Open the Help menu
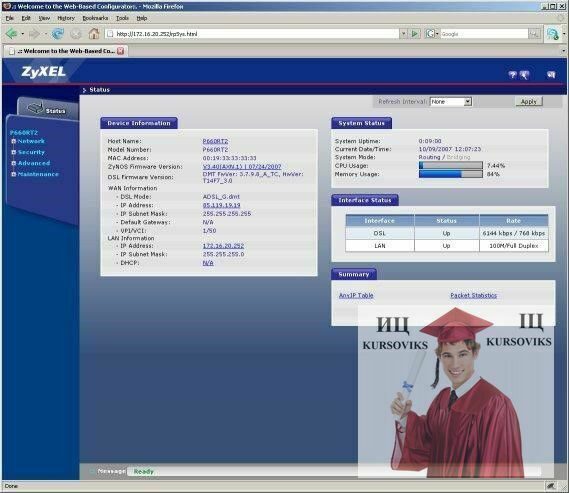This screenshot has height=493, width=569. [142, 18]
